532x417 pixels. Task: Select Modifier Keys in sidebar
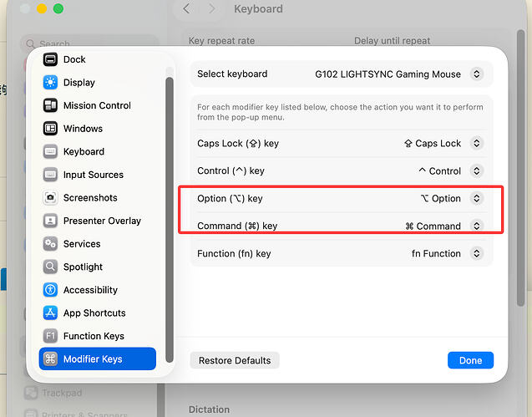click(x=98, y=359)
